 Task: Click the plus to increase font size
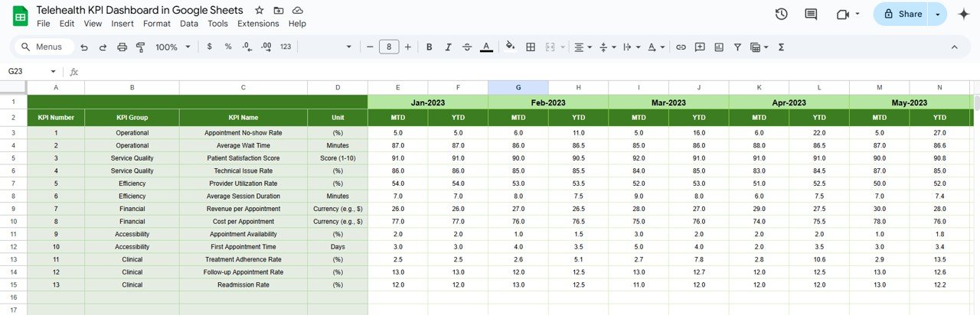[x=407, y=47]
